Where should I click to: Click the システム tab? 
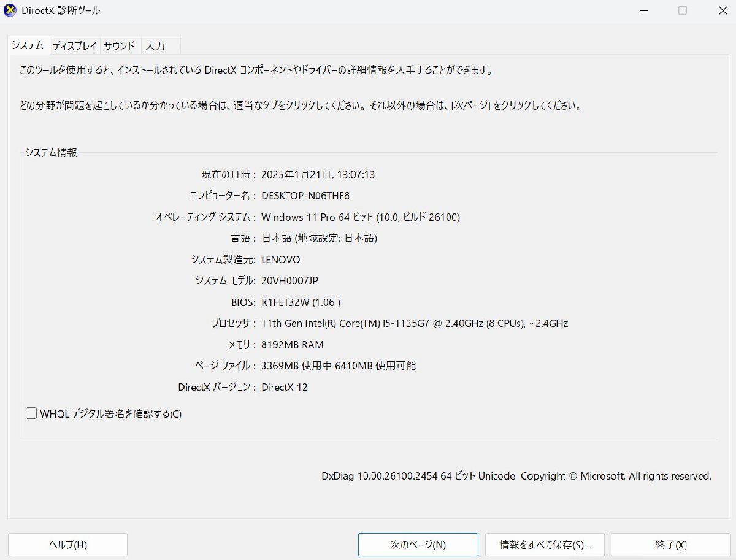pos(27,45)
